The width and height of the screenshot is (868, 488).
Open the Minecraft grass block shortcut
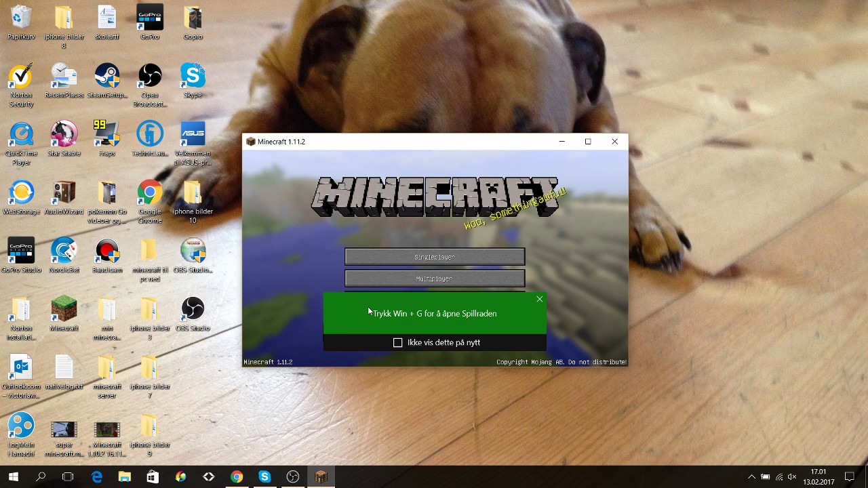point(64,314)
